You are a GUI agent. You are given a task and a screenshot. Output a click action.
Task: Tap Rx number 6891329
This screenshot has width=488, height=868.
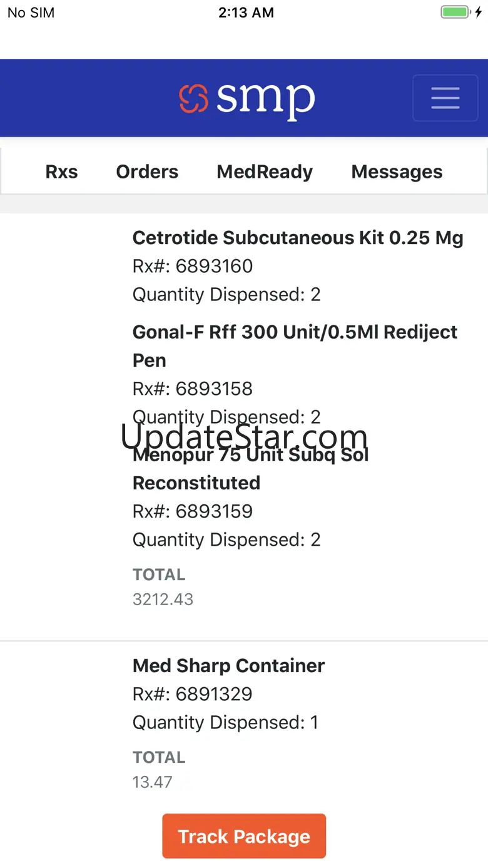click(x=193, y=694)
